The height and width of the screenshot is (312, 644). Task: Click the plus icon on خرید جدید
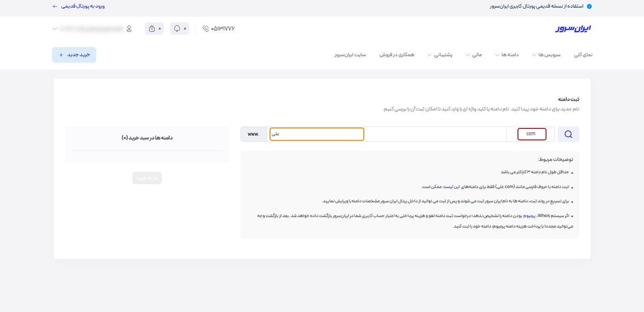point(60,54)
